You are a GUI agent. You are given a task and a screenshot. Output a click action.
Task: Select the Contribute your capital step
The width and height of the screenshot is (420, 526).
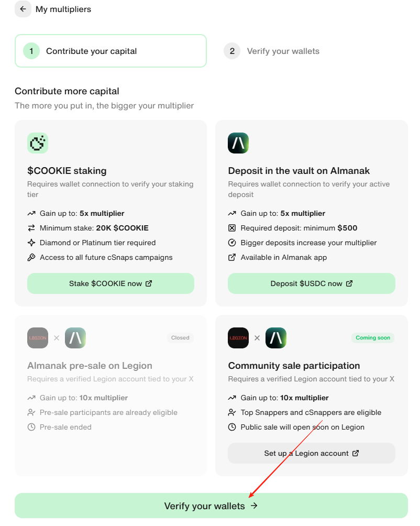(110, 51)
